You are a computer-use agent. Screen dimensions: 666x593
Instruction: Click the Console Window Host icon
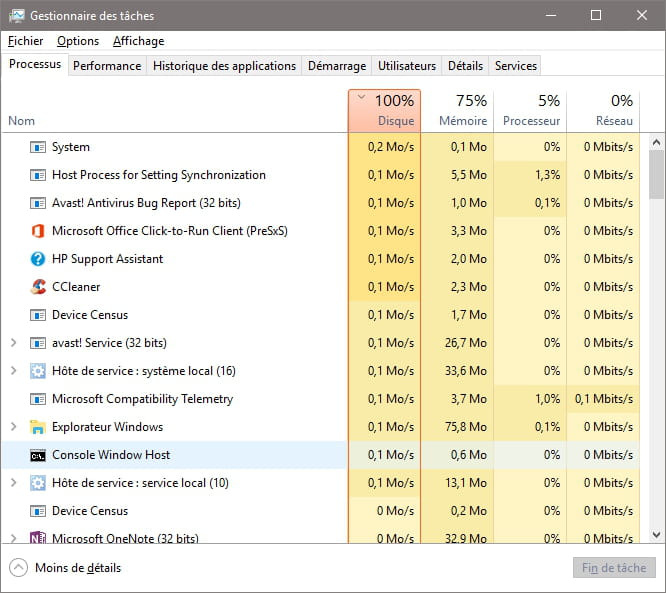click(x=38, y=455)
